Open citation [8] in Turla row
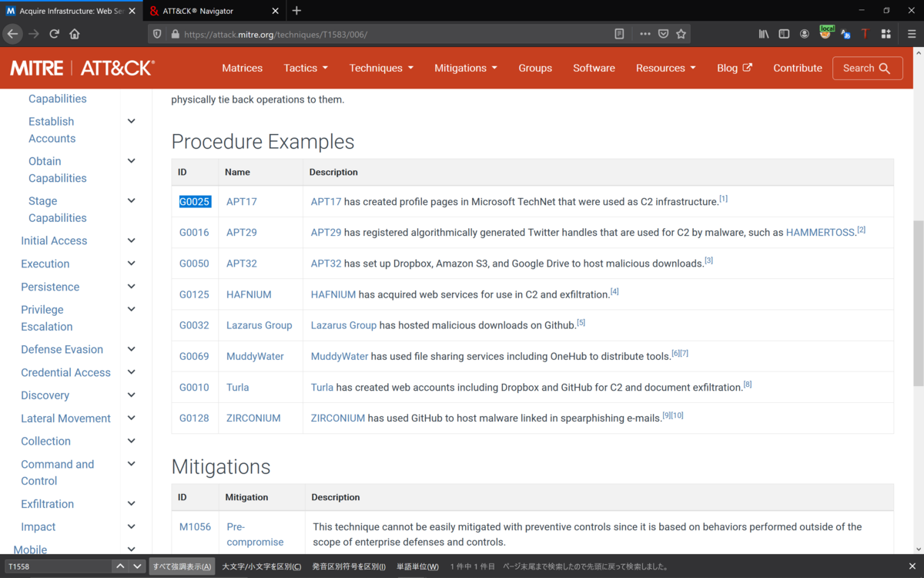This screenshot has height=578, width=924. 748,384
